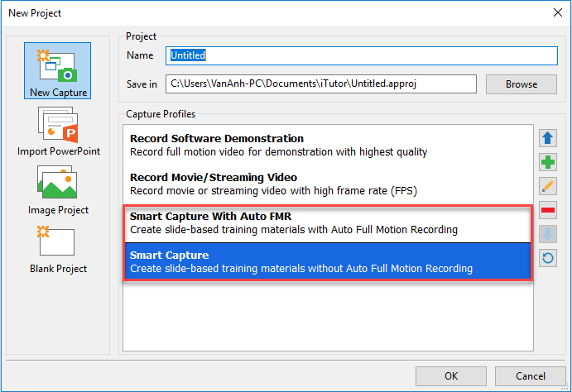Viewport: 572px width, 392px height.
Task: Move profile up with blue arrow
Action: click(547, 138)
